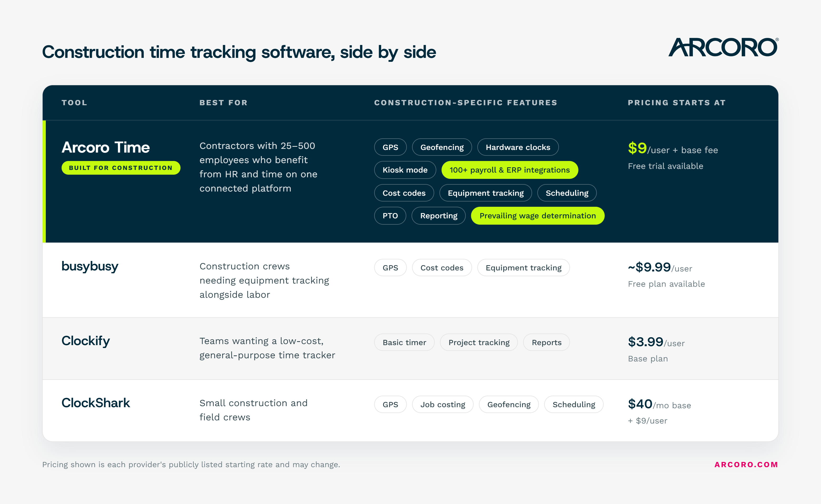Click the Best For column header

pyautogui.click(x=223, y=103)
